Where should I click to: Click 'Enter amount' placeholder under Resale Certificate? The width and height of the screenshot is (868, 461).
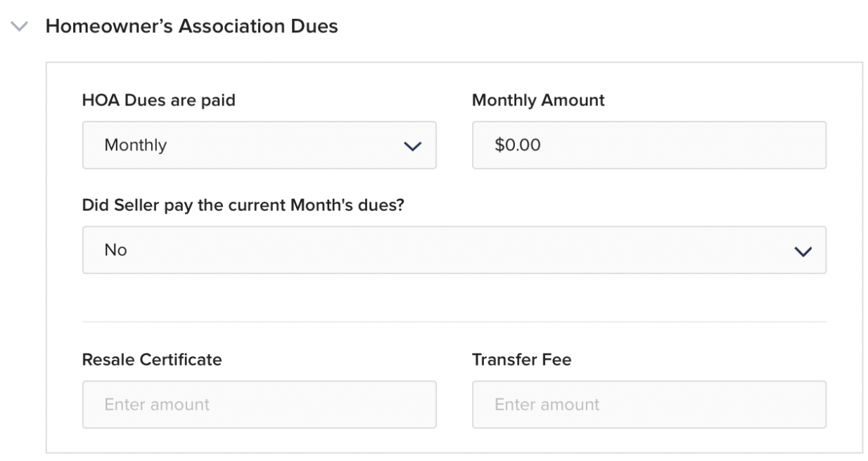tap(157, 405)
